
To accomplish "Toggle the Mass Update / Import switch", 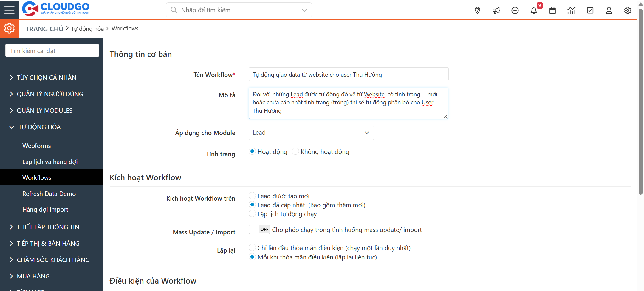I will pyautogui.click(x=259, y=230).
